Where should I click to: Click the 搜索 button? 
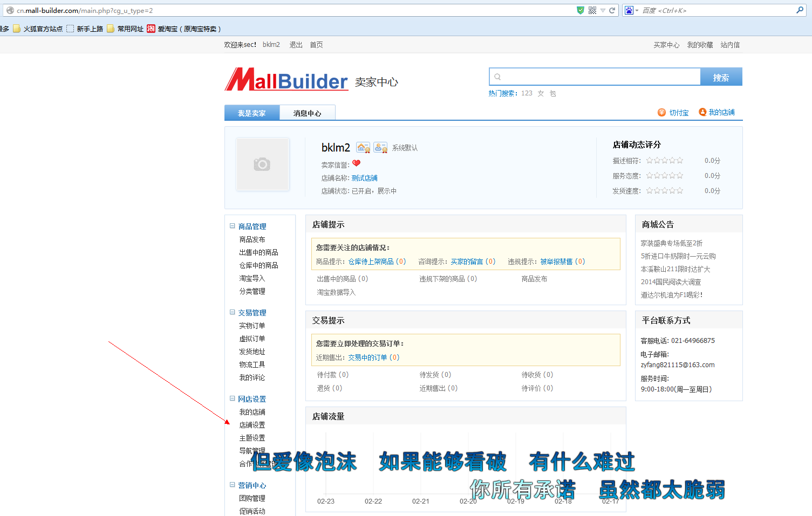tap(721, 77)
